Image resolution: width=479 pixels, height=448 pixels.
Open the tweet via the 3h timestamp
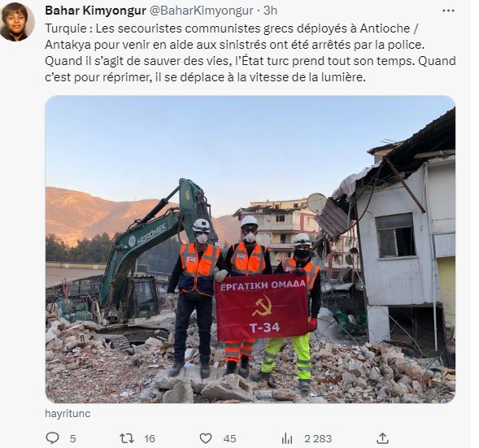coord(270,11)
